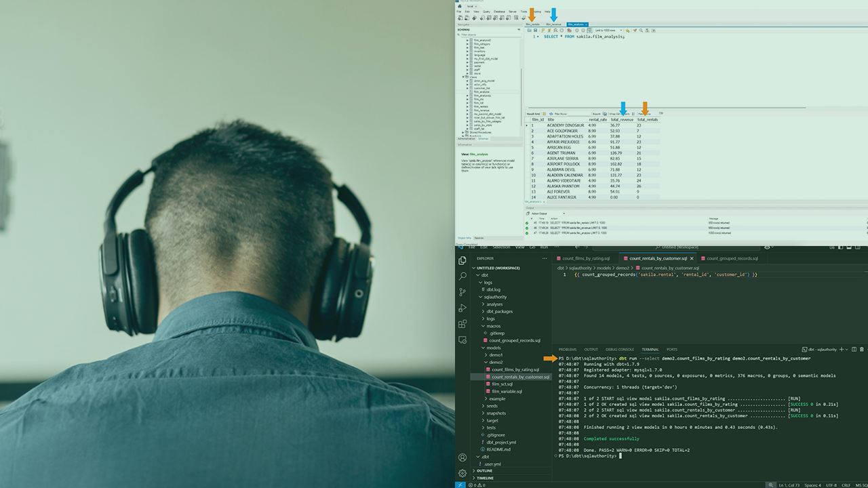
Task: Switch to the PROBLEMS panel
Action: [568, 349]
